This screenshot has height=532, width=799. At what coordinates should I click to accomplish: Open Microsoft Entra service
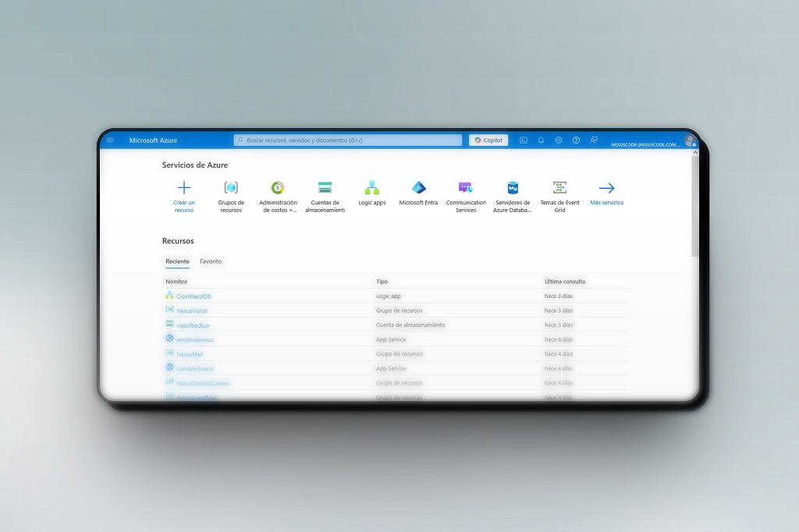tap(419, 188)
